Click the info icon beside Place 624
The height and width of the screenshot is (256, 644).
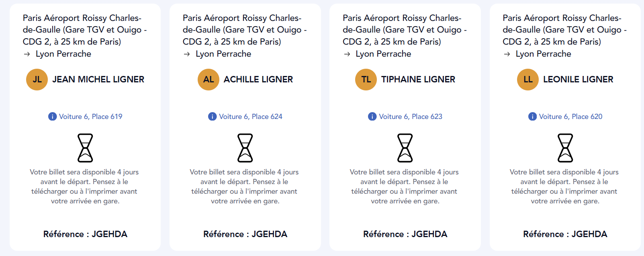212,117
